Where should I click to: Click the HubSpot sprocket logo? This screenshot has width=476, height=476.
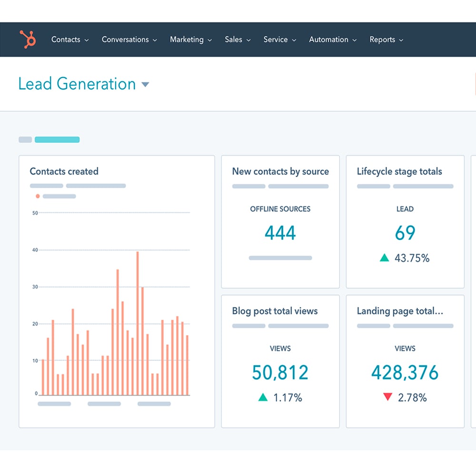click(x=28, y=40)
